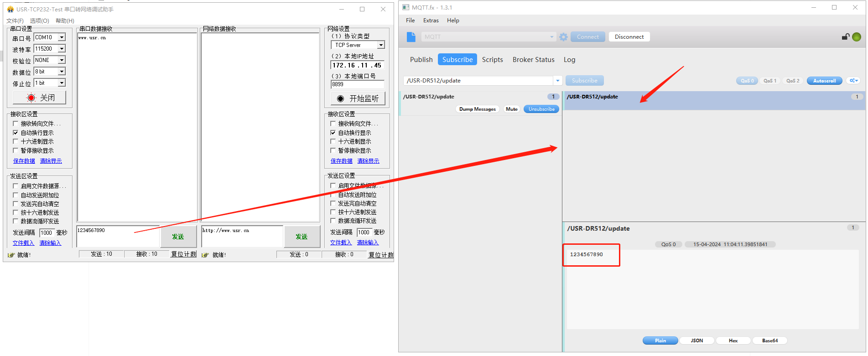Switch to the Publish tab
This screenshot has height=356, width=868.
pyautogui.click(x=421, y=60)
